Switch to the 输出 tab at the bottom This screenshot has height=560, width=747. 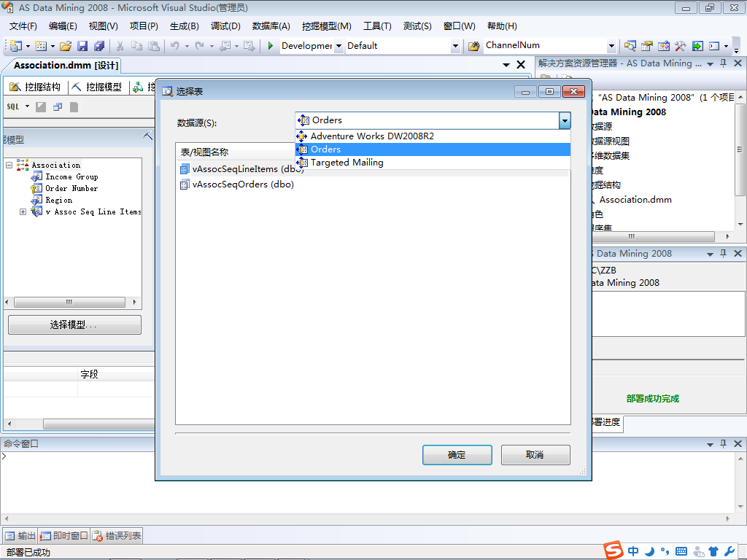pos(20,536)
